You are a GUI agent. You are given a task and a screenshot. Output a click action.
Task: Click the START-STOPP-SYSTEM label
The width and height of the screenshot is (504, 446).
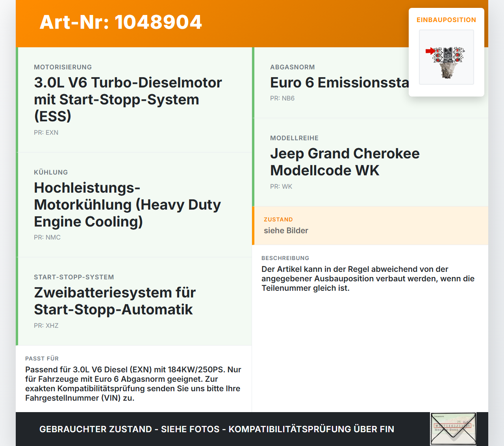tap(74, 277)
